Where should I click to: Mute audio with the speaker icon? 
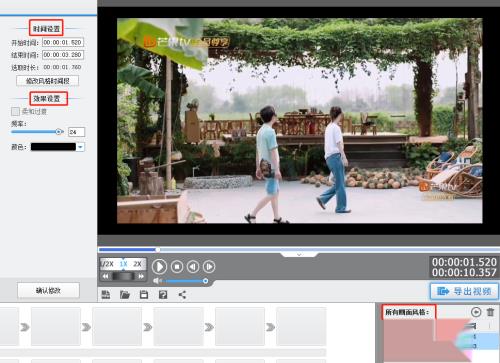(157, 281)
